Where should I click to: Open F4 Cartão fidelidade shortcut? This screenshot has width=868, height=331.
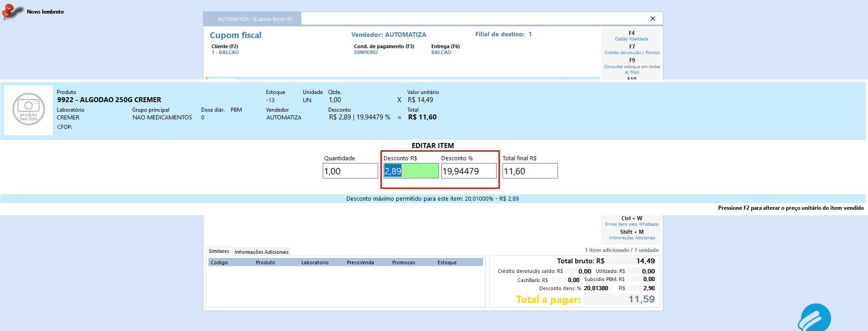click(x=631, y=36)
